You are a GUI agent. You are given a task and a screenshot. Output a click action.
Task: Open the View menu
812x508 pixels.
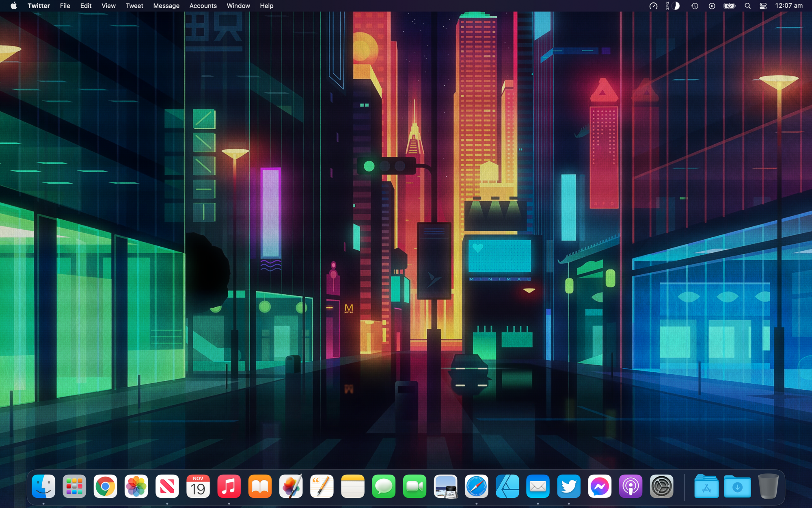pyautogui.click(x=108, y=6)
